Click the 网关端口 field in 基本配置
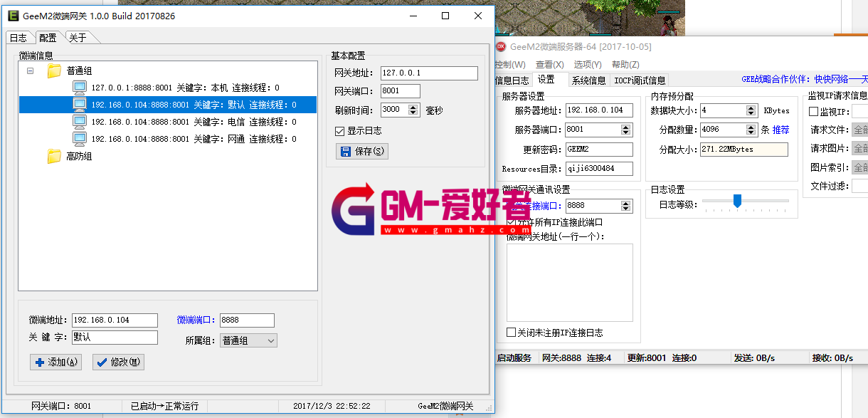Viewport: 868px width, 418px height. [x=401, y=91]
